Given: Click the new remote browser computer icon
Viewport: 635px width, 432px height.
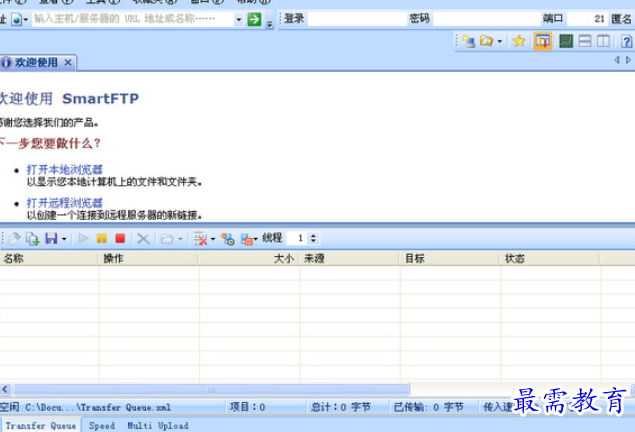Looking at the screenshot, I should point(469,41).
